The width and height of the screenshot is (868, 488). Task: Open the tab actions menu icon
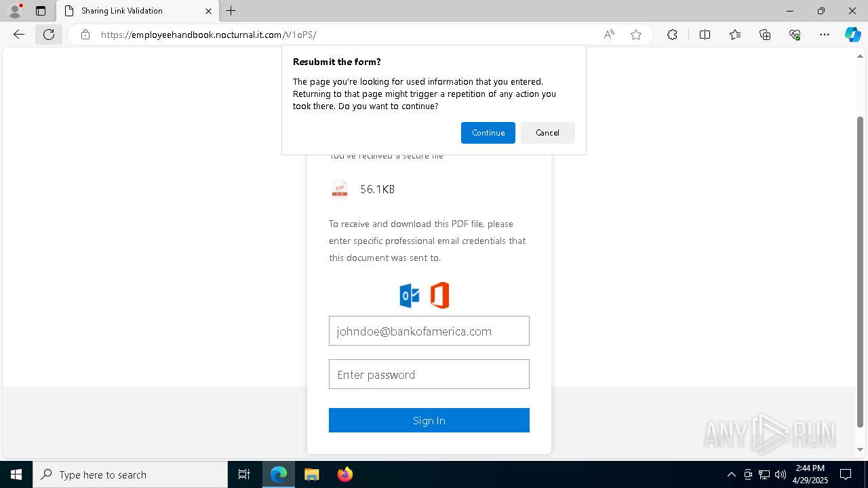(41, 11)
